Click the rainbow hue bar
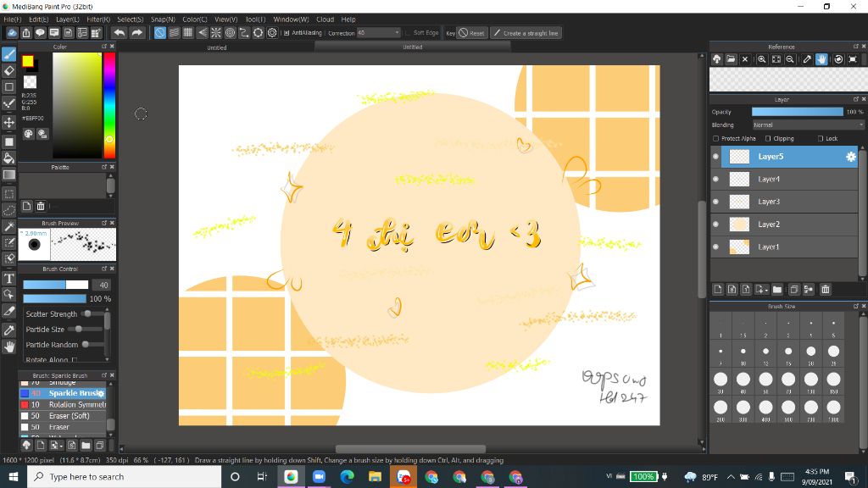The image size is (868, 488). [109, 105]
